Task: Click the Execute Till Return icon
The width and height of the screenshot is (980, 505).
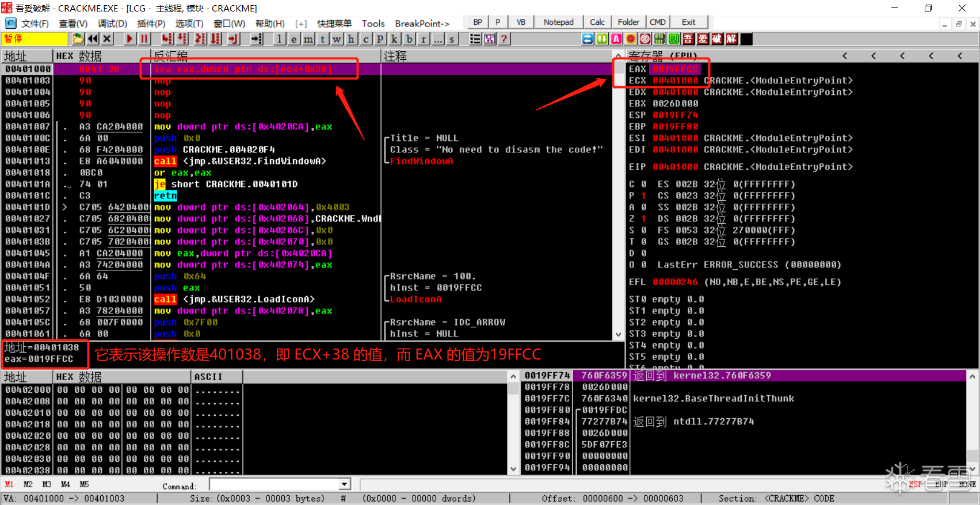Action: pyautogui.click(x=233, y=39)
